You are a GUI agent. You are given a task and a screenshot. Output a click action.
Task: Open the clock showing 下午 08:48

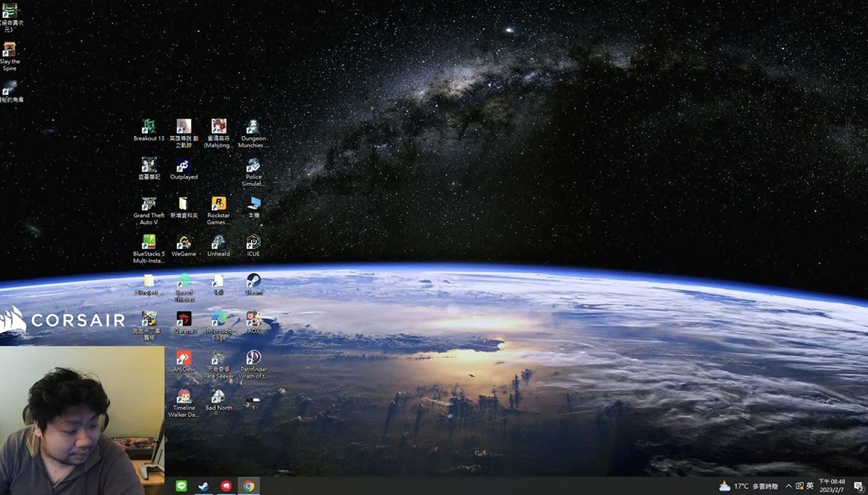tap(832, 486)
